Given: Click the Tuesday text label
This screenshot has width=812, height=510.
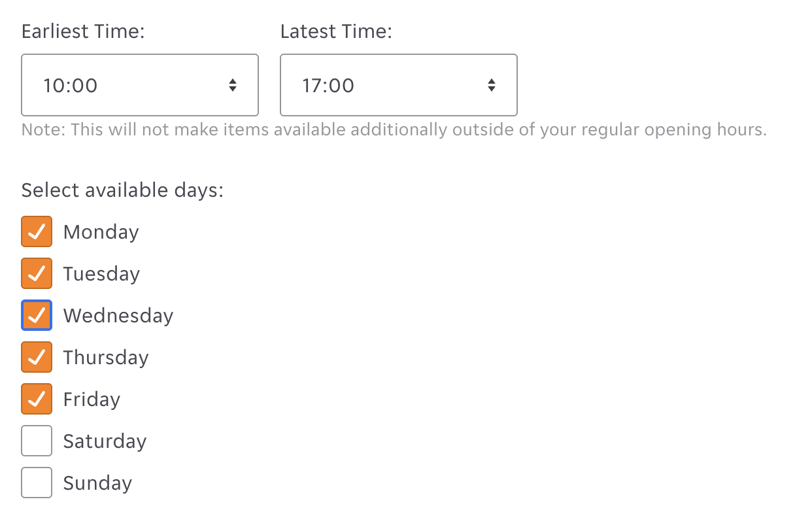Looking at the screenshot, I should (101, 274).
